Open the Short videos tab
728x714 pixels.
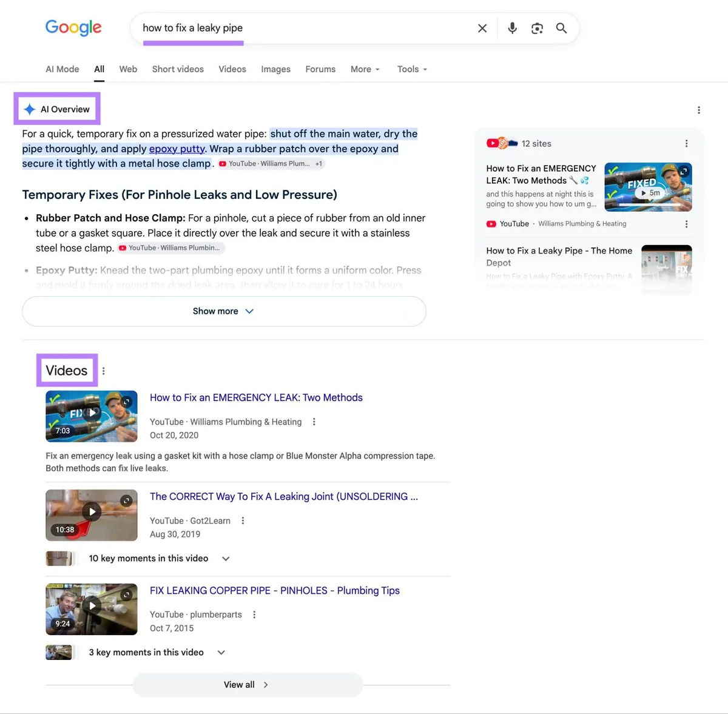click(178, 69)
